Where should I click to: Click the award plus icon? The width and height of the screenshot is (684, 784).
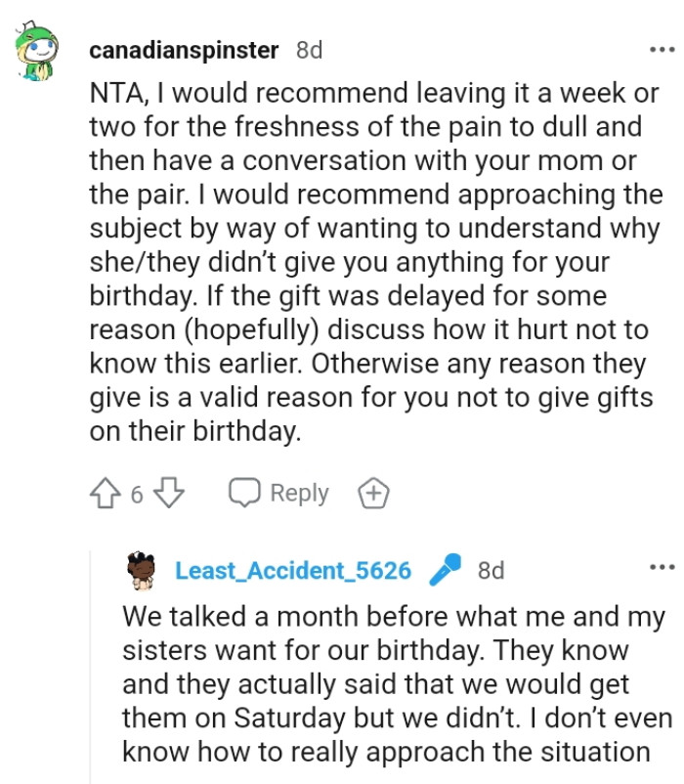point(373,494)
